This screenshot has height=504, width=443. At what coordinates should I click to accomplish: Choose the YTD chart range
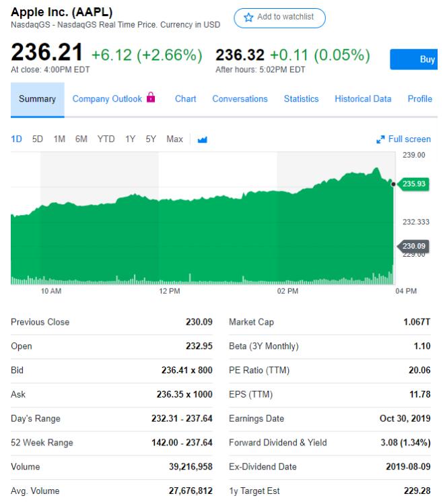click(106, 139)
